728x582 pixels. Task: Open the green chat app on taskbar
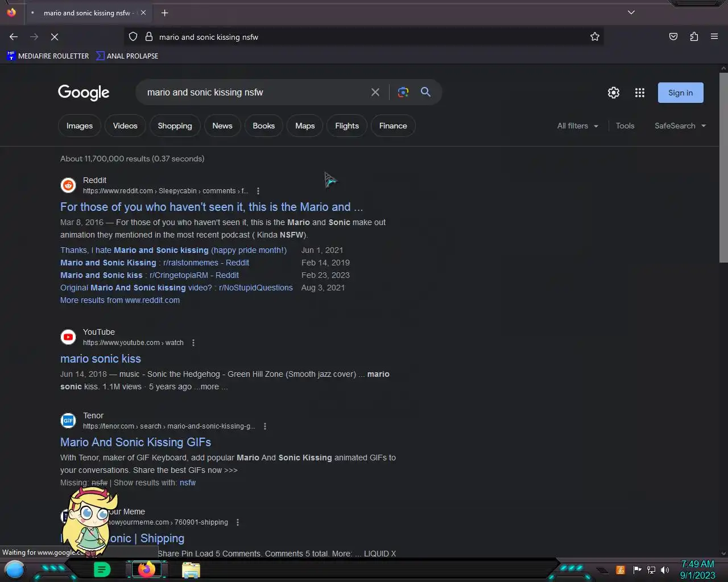click(102, 569)
